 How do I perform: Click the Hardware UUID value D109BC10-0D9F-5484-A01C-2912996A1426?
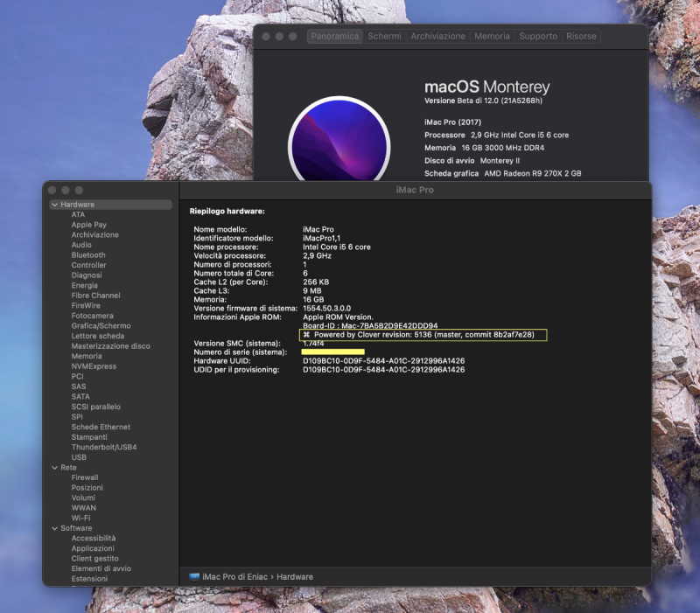coord(384,361)
